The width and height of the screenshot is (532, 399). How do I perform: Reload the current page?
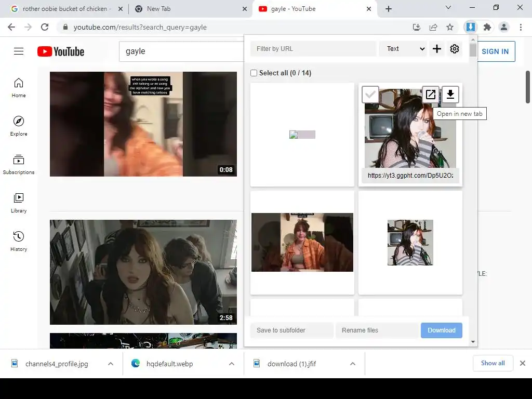(45, 27)
